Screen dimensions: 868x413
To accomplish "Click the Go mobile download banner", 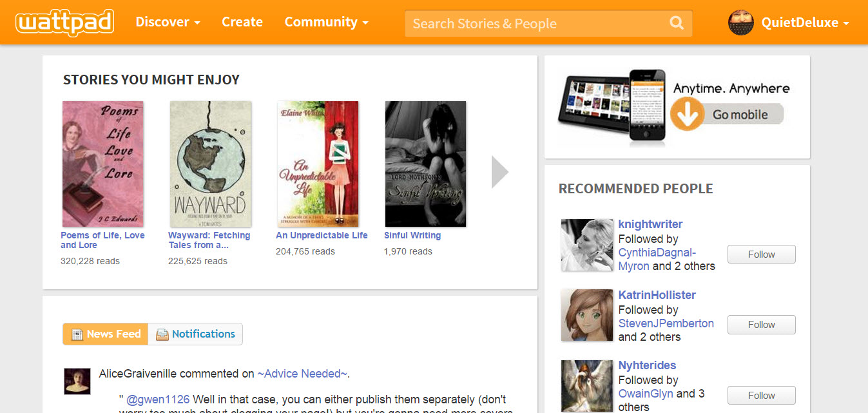I will [677, 106].
